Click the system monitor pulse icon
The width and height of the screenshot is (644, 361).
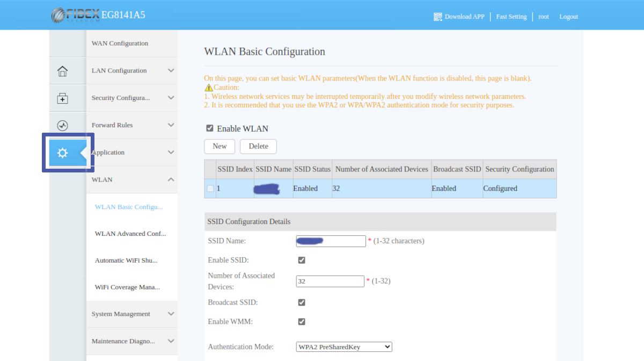tap(63, 126)
